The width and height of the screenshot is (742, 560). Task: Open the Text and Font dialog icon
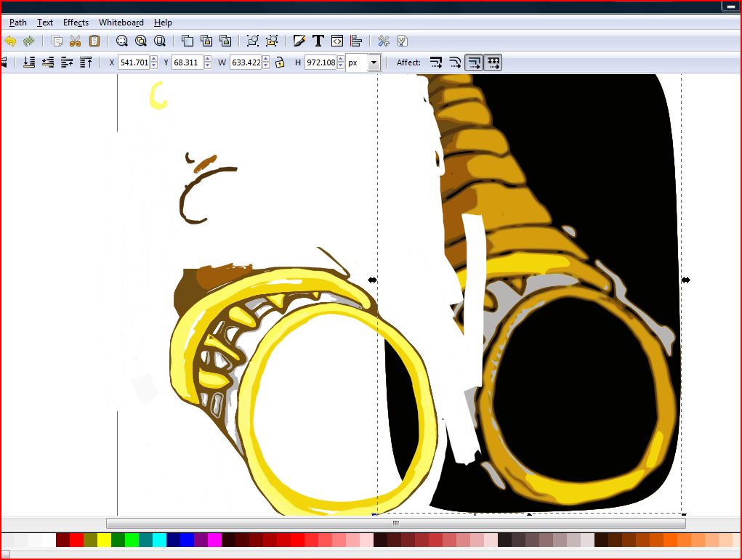[318, 41]
